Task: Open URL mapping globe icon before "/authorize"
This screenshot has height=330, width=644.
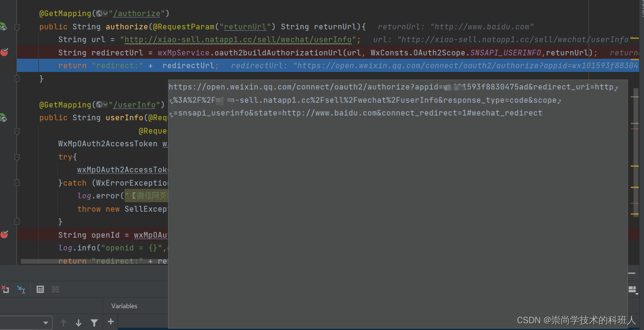Action: [x=98, y=14]
